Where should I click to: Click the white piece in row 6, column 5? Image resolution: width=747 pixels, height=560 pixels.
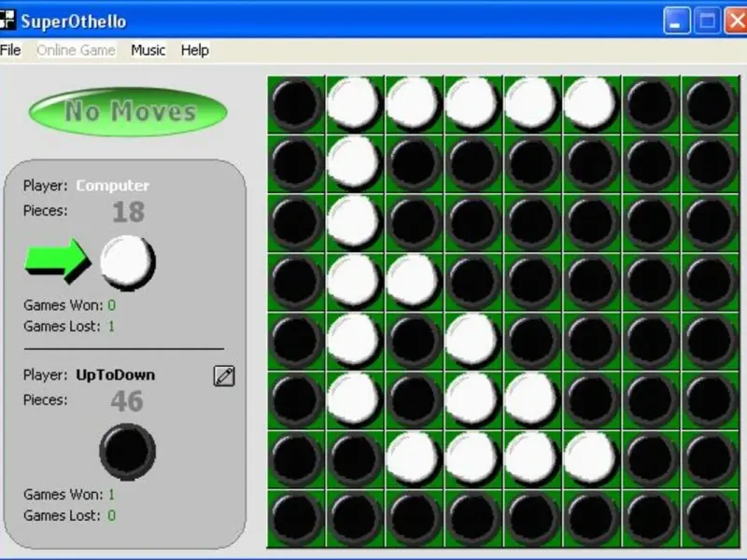point(531,399)
